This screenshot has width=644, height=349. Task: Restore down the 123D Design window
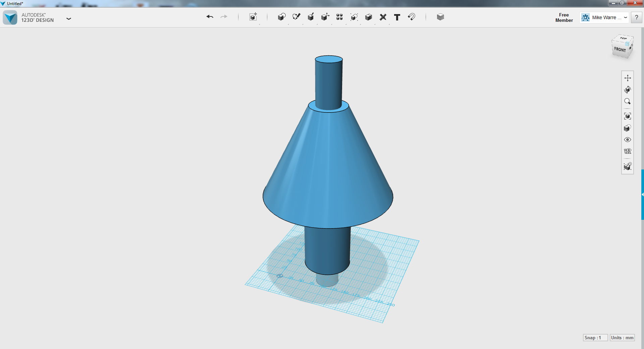[622, 3]
